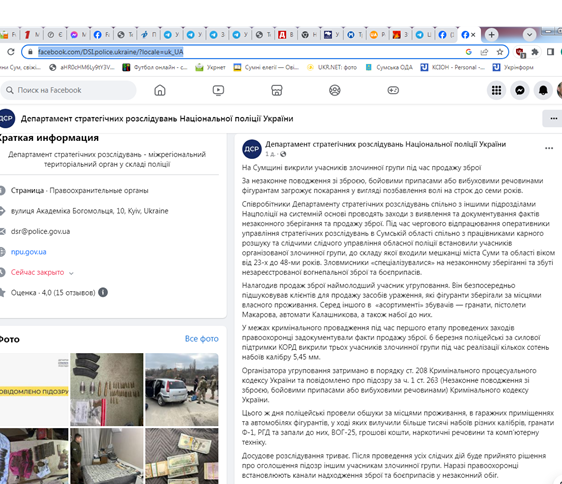Expand the 'Сейчас закрыто' hours dropdown
The height and width of the screenshot is (484, 562).
coord(71,273)
